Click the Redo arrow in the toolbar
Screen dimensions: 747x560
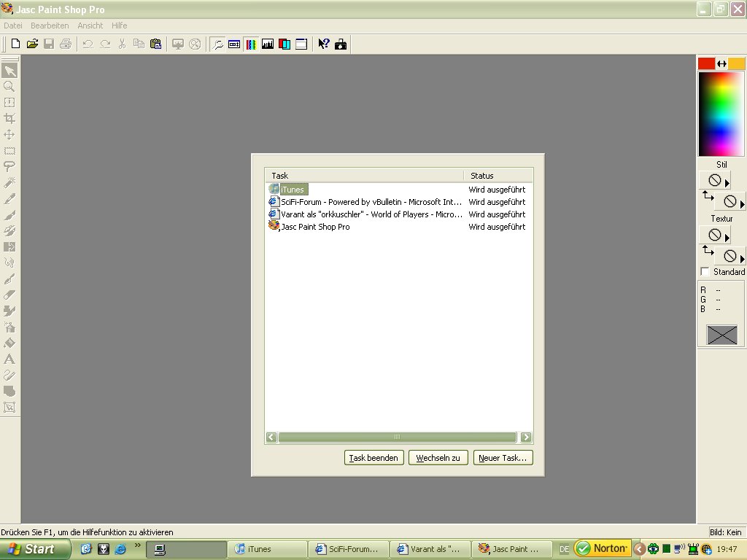tap(105, 44)
